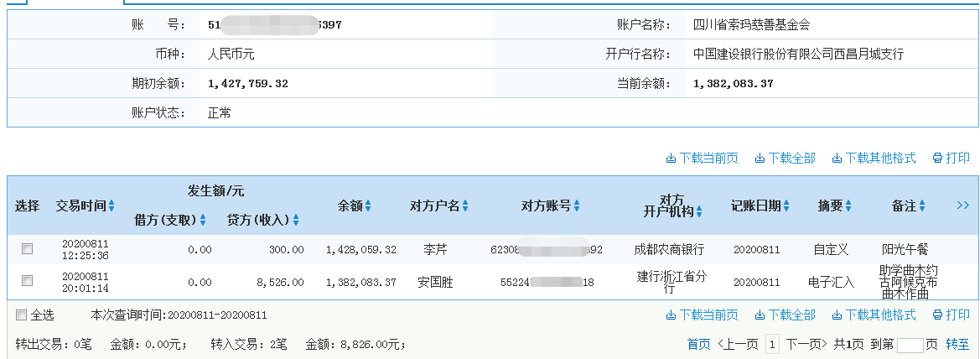Sort by 交易时间 column arrows

(x=111, y=206)
